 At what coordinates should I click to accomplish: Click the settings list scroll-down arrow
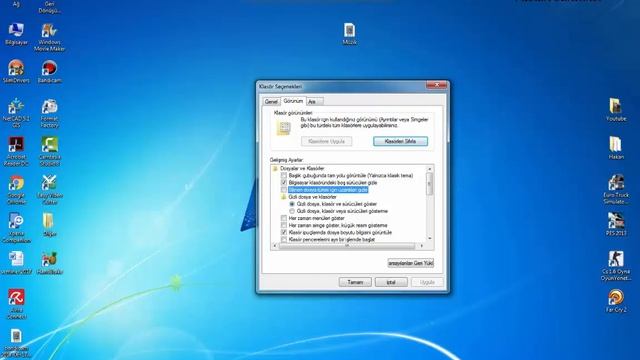pos(429,239)
